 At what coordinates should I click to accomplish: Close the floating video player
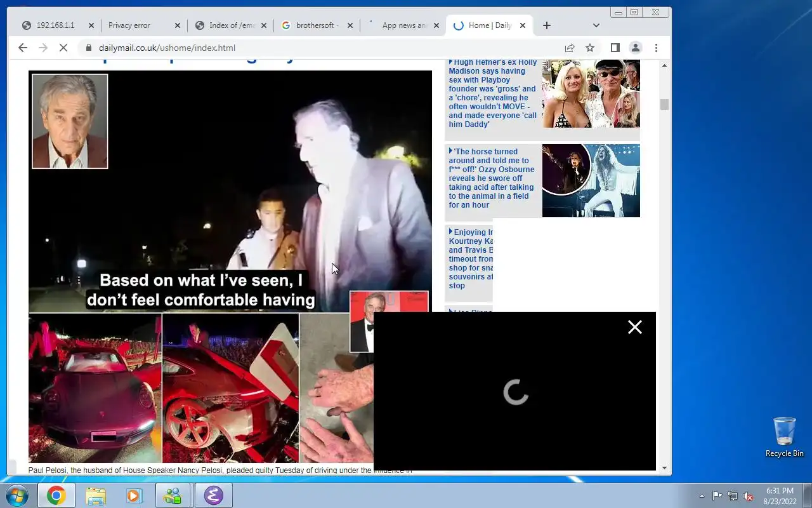[635, 327]
